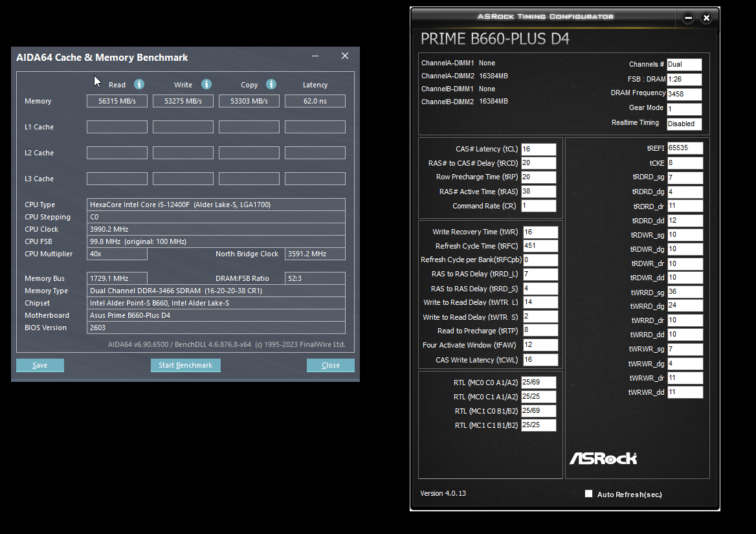The height and width of the screenshot is (534, 756).
Task: Click the Write Recovery Time (tWR) field
Action: 540,232
